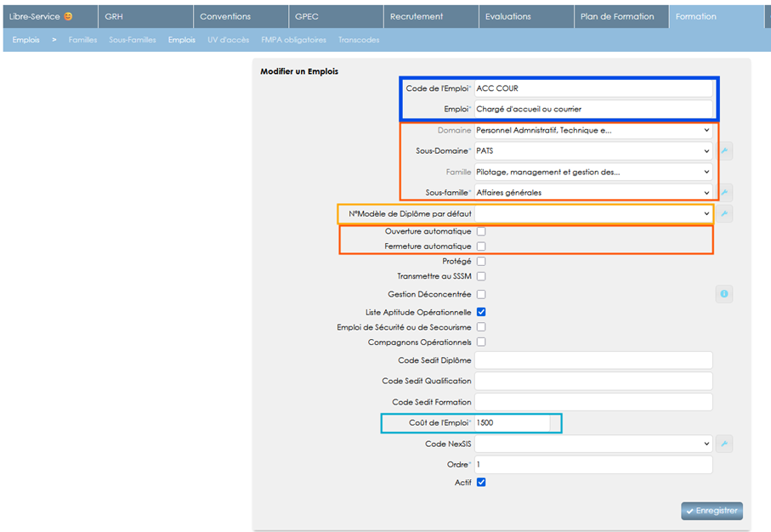Expand the Code NexSIS dropdown

click(x=593, y=444)
